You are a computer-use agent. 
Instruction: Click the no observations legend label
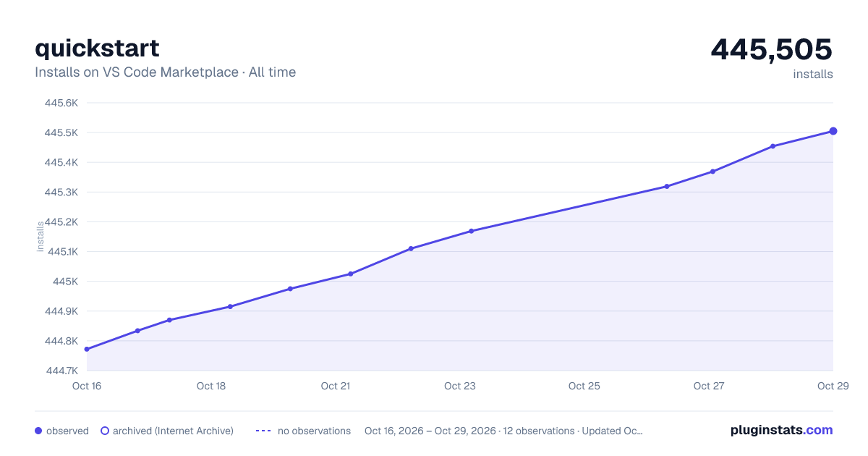tap(314, 431)
